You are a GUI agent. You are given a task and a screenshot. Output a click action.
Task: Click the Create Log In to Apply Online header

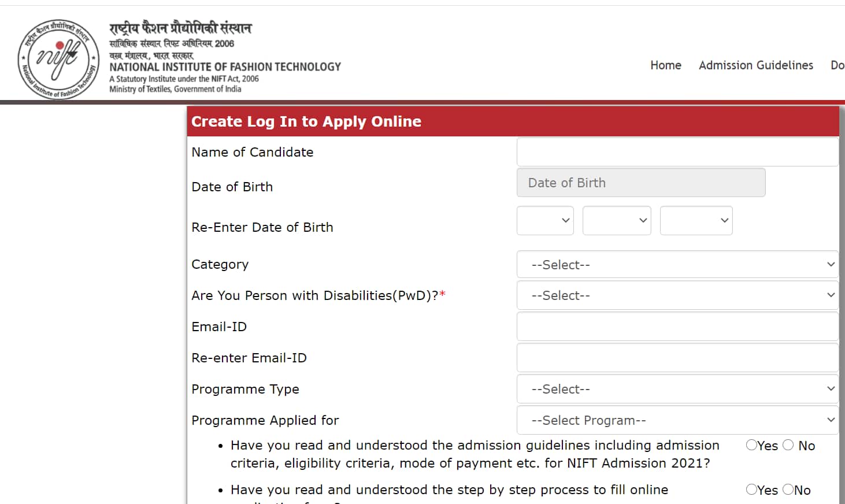point(306,121)
